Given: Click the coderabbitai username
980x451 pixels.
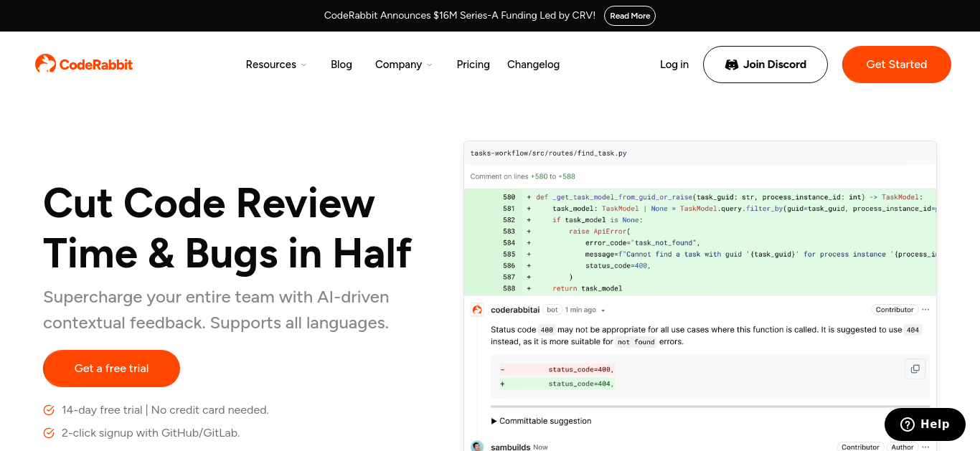Looking at the screenshot, I should [515, 310].
